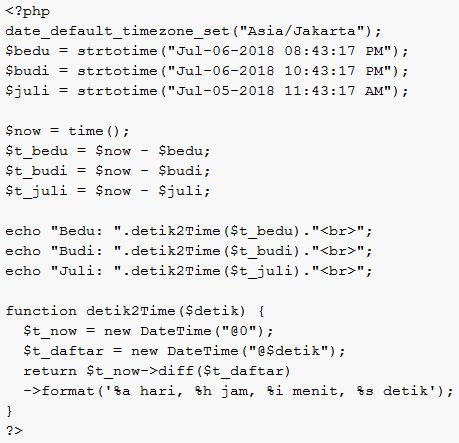Viewport: 459px width, 443px height.
Task: Click the $t_bedu subtraction line
Action: (x=108, y=151)
